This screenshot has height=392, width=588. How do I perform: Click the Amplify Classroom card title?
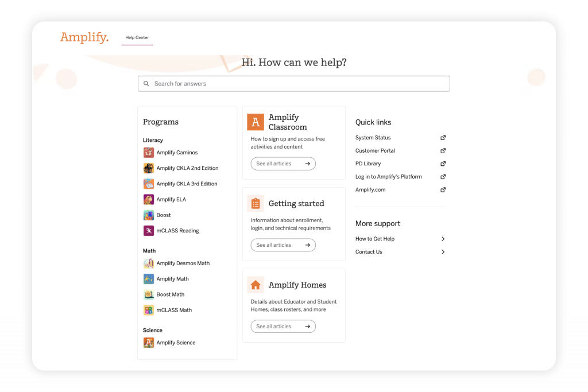288,122
